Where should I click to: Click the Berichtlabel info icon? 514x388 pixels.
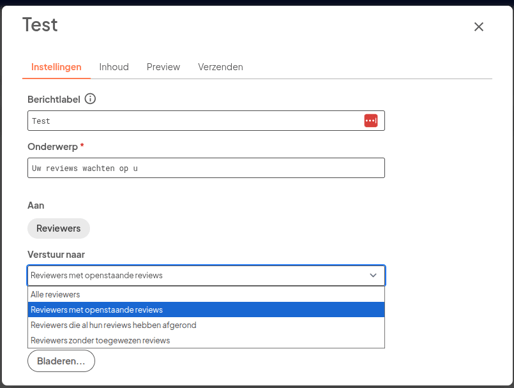(x=90, y=99)
